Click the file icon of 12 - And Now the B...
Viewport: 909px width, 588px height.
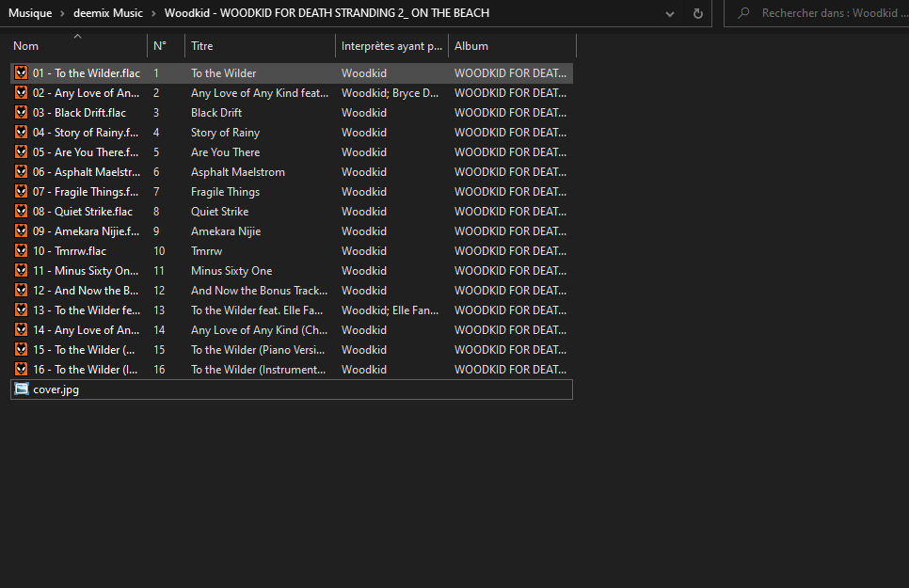coord(22,290)
